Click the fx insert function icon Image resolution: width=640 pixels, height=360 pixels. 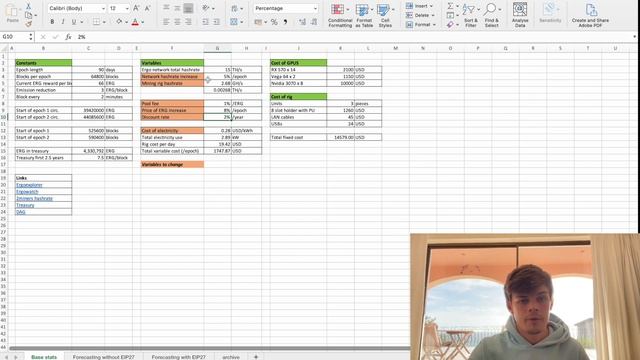(68, 37)
